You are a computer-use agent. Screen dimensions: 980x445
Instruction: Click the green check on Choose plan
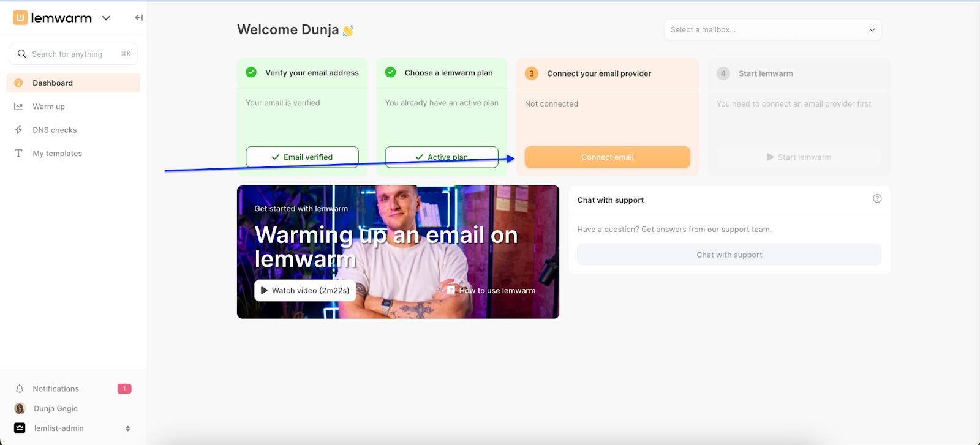coord(390,72)
